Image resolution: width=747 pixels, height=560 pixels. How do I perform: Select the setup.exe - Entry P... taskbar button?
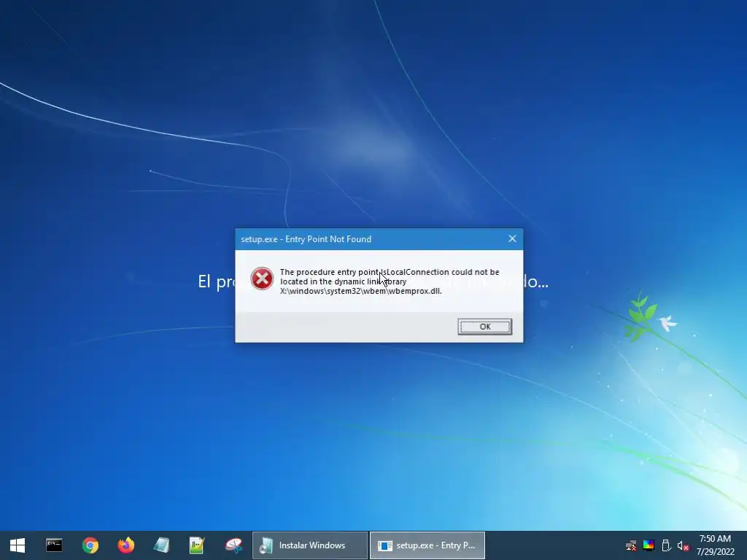[427, 545]
